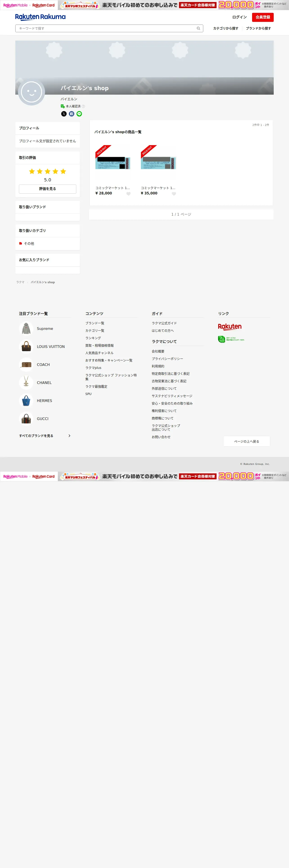The image size is (289, 868).
Task: Open the ¥ 28,000 Comic Market ticket thumbnail
Action: coord(113,163)
